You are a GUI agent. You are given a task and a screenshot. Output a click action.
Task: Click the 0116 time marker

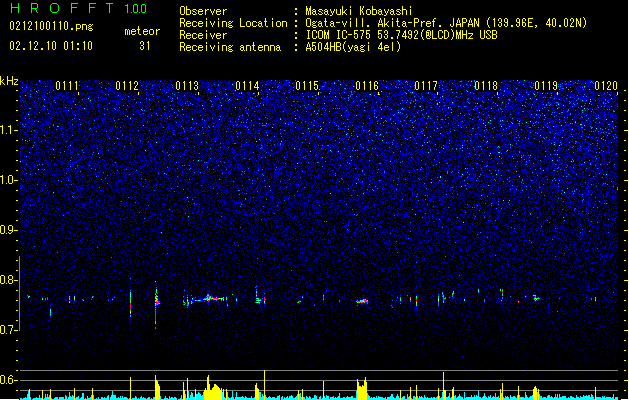(x=367, y=86)
